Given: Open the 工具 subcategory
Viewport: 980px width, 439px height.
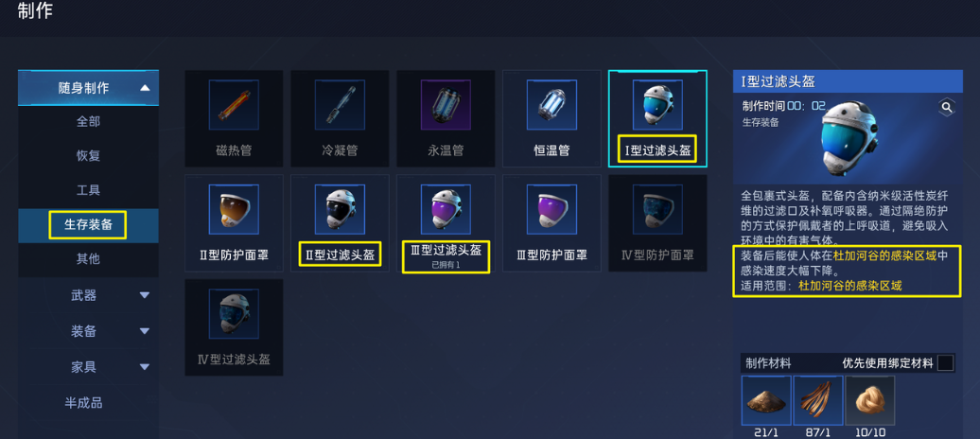Looking at the screenshot, I should click(88, 190).
